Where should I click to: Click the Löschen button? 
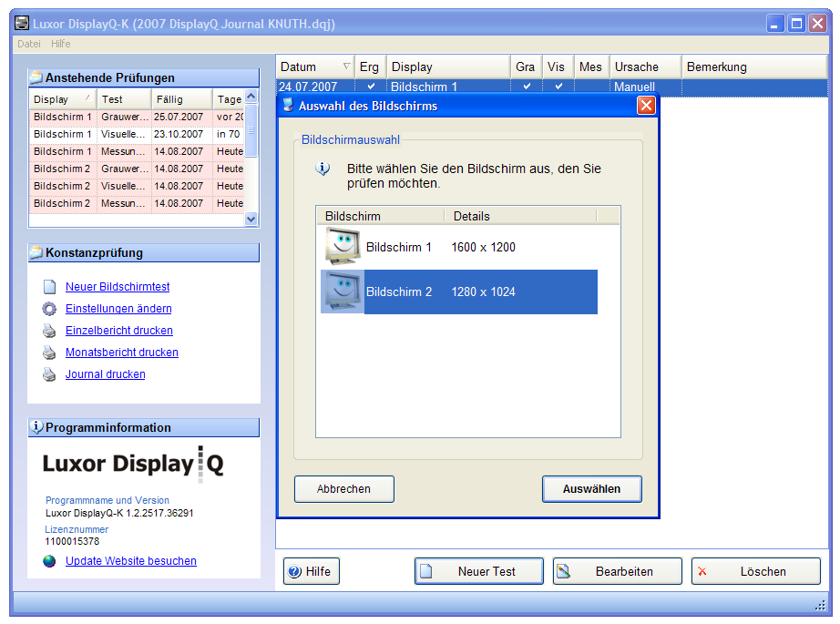756,571
